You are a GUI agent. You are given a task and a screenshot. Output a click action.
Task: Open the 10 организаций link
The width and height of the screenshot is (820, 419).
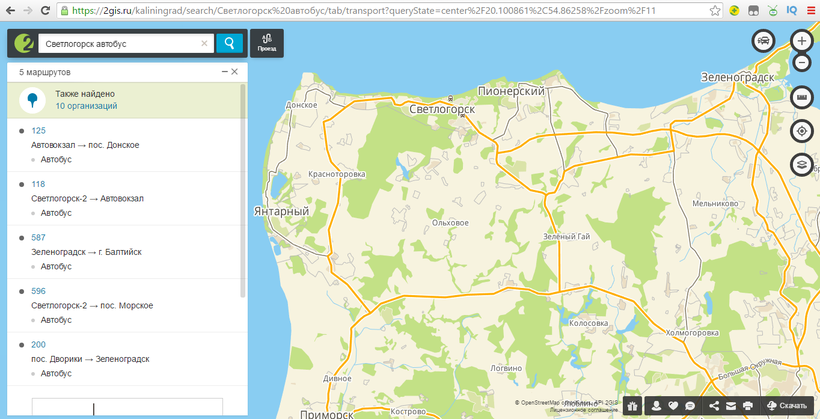[86, 105]
